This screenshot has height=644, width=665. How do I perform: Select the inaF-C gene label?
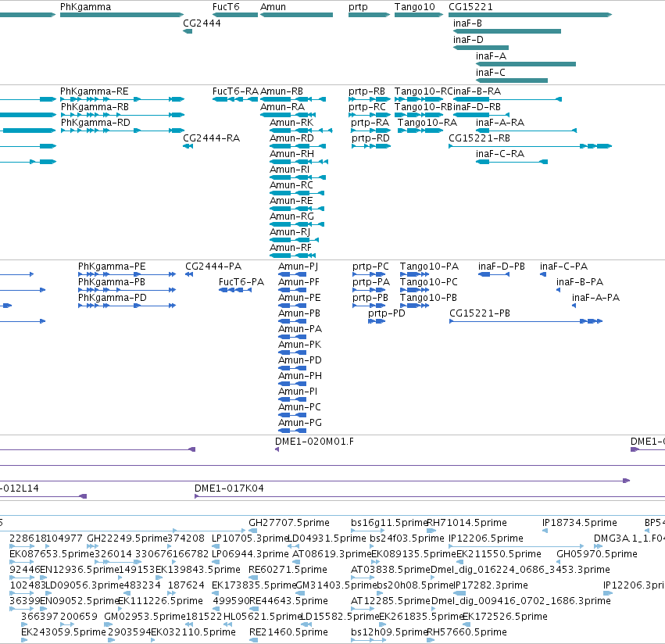click(x=490, y=73)
